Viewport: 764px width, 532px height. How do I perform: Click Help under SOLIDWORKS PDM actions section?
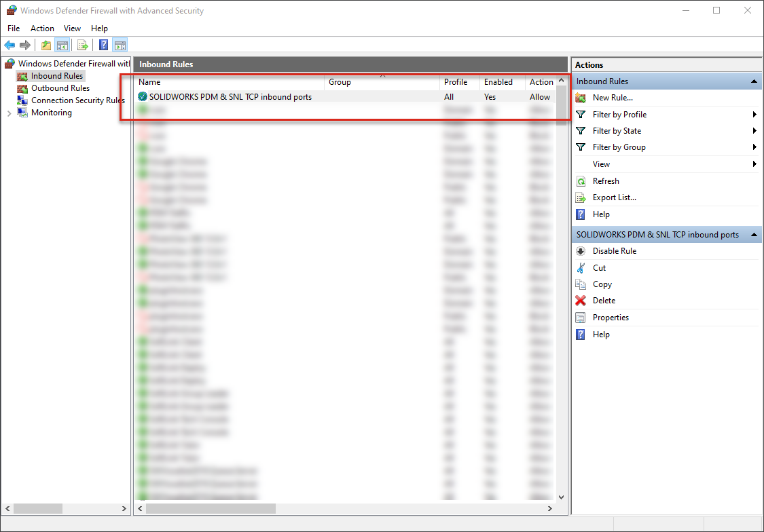click(601, 335)
